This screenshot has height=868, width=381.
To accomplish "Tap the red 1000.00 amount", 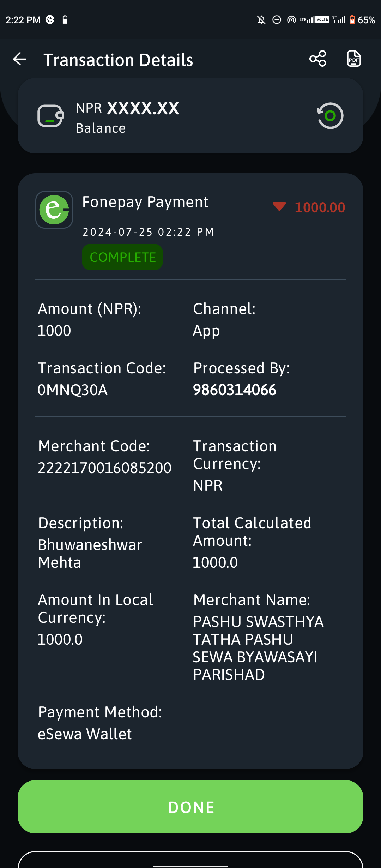I will tap(320, 207).
